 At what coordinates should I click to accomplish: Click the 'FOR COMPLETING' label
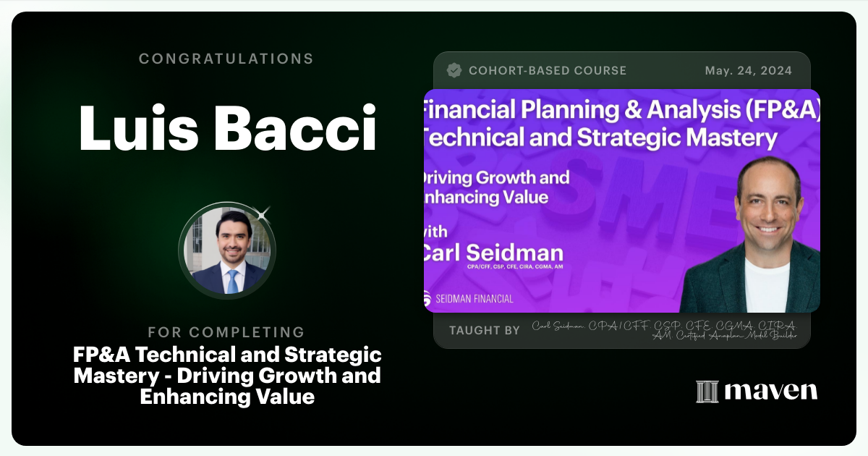click(x=226, y=332)
